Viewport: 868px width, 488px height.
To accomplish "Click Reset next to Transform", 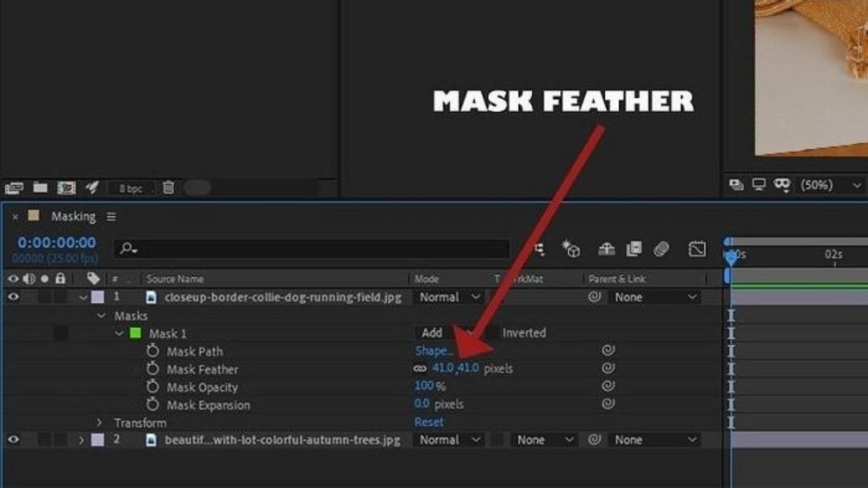I will pyautogui.click(x=429, y=421).
